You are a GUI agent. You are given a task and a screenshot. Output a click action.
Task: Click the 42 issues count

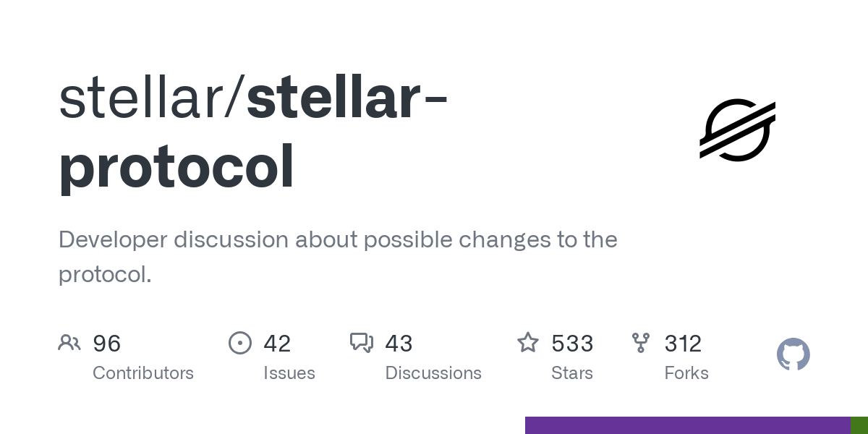(x=277, y=344)
